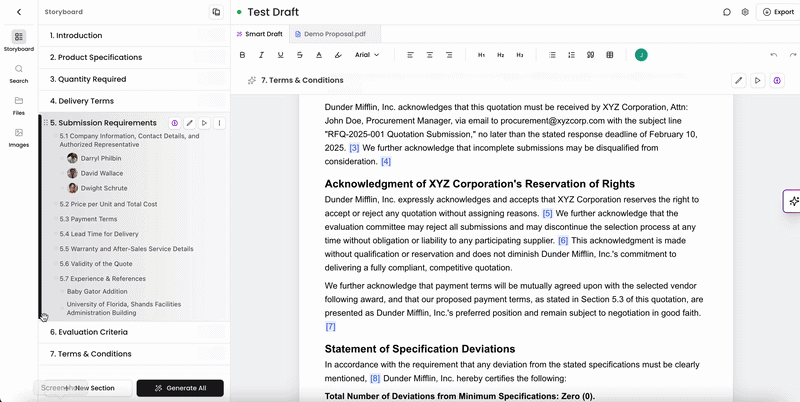Select 5.3 Payment Terms subsection

click(x=88, y=219)
